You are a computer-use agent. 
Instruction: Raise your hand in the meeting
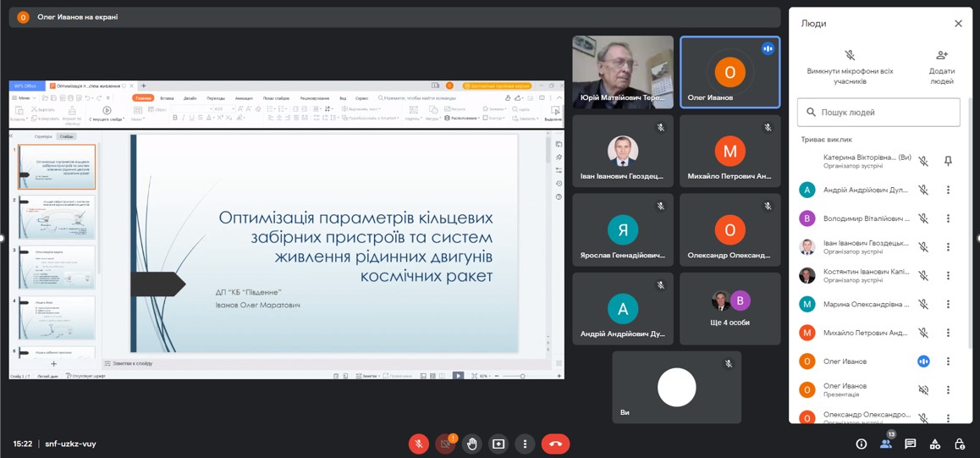click(x=472, y=444)
